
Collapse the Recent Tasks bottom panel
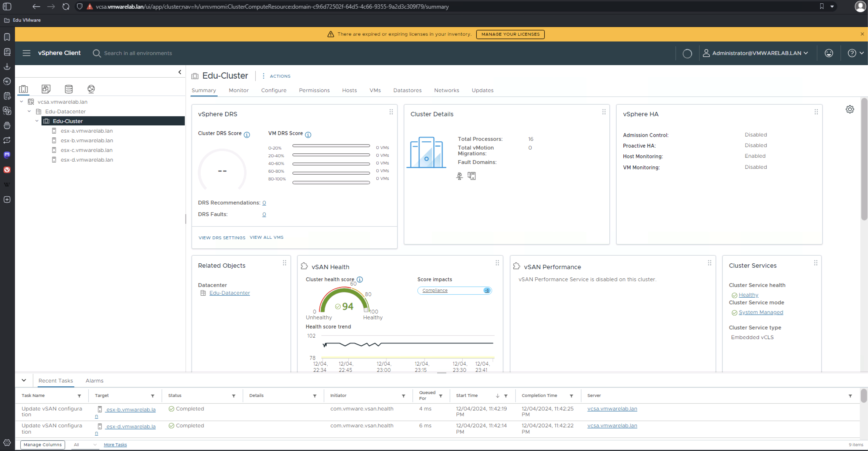pyautogui.click(x=24, y=380)
